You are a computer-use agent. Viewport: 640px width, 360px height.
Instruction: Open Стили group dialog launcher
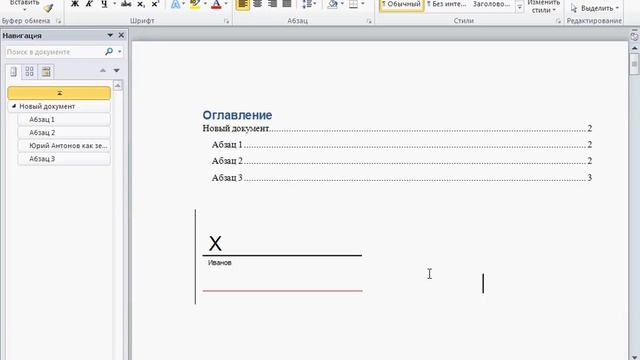[x=558, y=21]
